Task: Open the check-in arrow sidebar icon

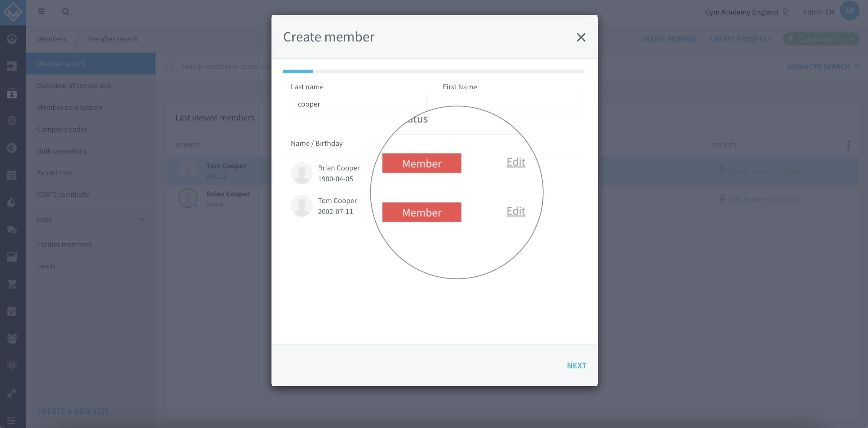Action: (12, 66)
